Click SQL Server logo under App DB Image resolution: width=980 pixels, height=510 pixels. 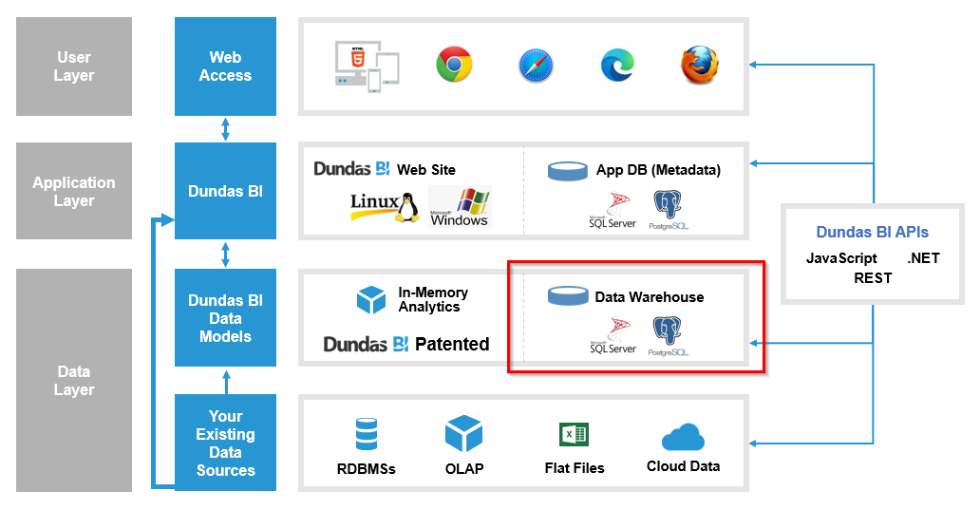pos(612,211)
